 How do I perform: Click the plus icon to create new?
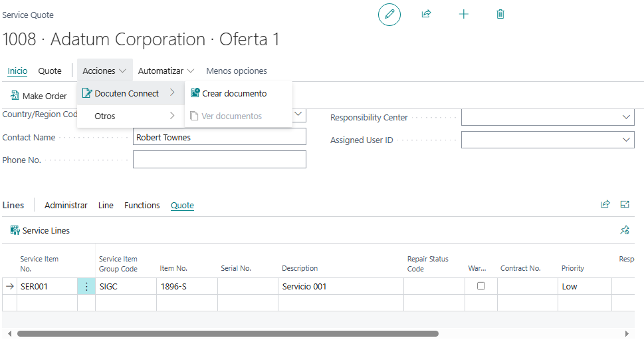[x=464, y=14]
